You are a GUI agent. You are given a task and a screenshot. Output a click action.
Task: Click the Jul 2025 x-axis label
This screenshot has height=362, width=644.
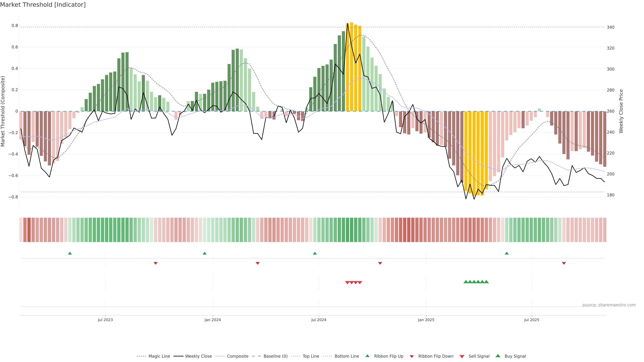tap(531, 320)
